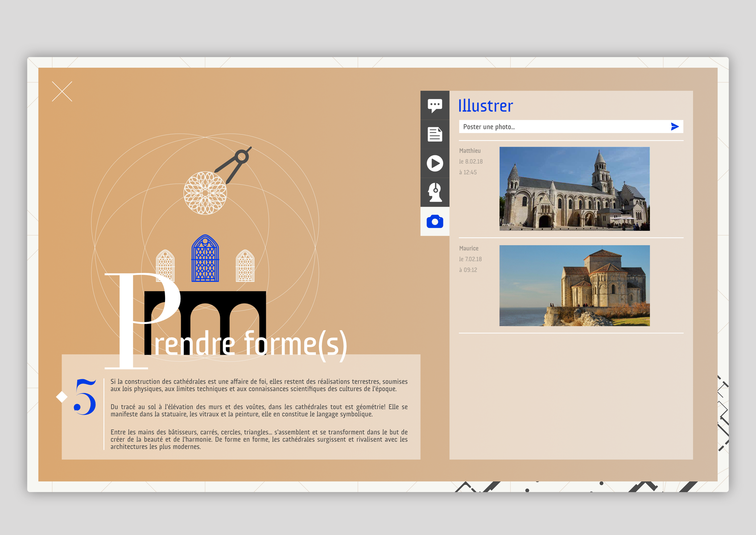Click paragraph starting 'Entre les mains des bâtisseurs'
Screen dimensions: 756x535
[x=259, y=440]
